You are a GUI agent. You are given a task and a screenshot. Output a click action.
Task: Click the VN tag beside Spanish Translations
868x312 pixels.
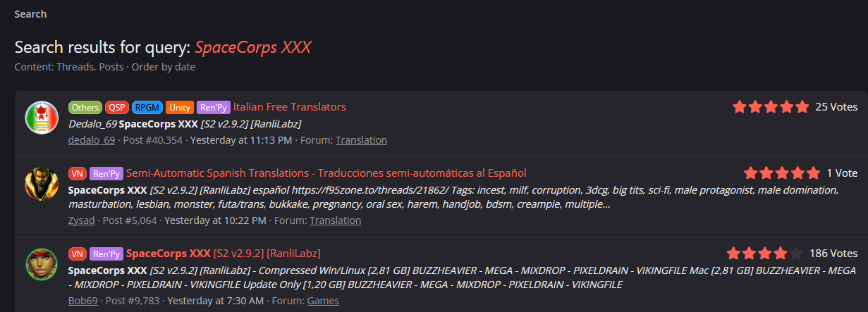coord(78,173)
